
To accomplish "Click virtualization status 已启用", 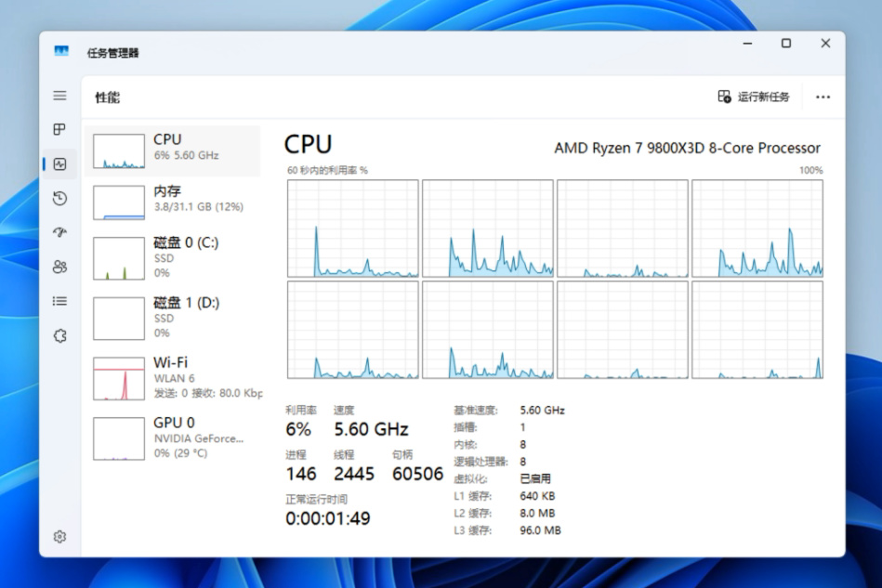I will click(x=535, y=479).
